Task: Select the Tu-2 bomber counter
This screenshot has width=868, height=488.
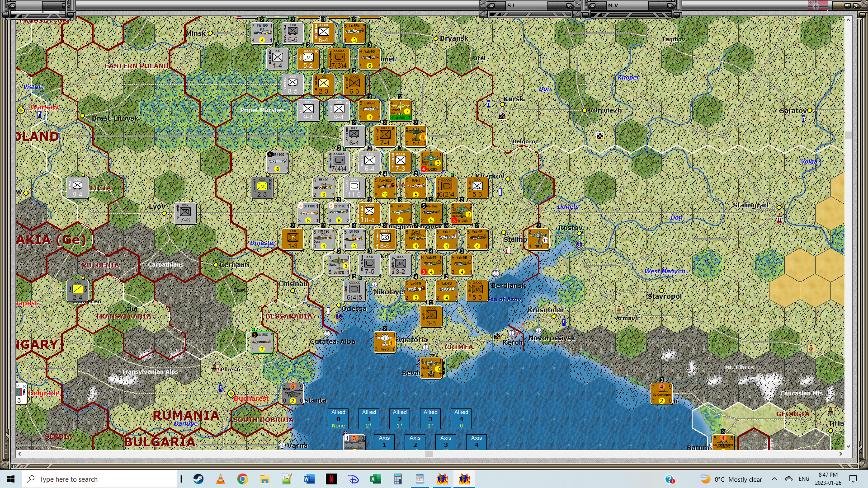Action: pyautogui.click(x=416, y=136)
